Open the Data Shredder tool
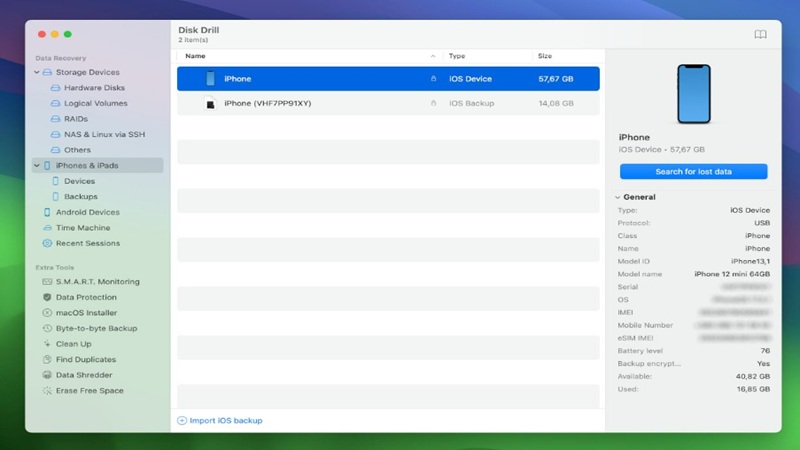The image size is (800, 450). point(84,375)
